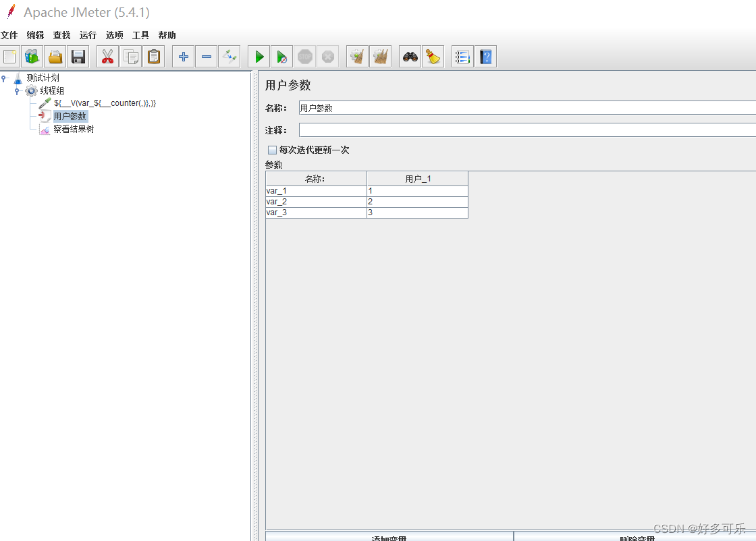Click the value cell of var_3
756x541 pixels.
click(x=418, y=212)
